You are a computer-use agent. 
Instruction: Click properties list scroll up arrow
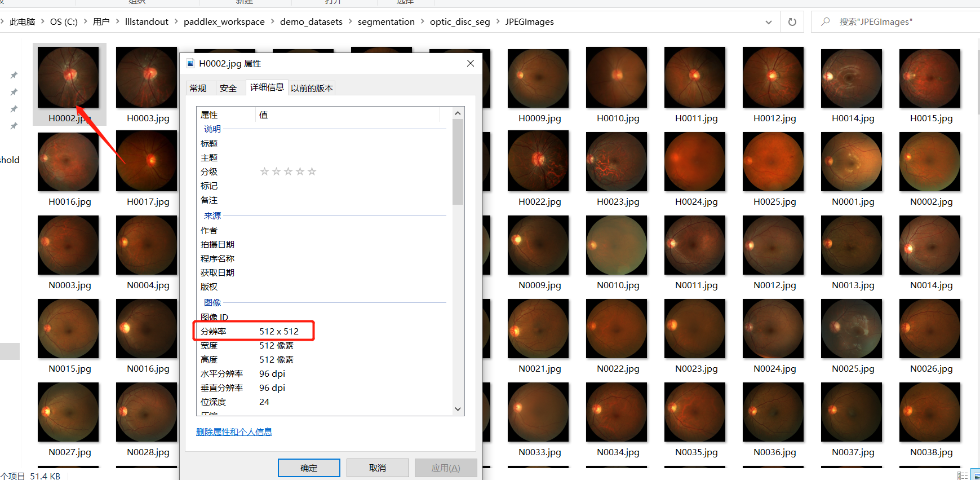point(458,113)
